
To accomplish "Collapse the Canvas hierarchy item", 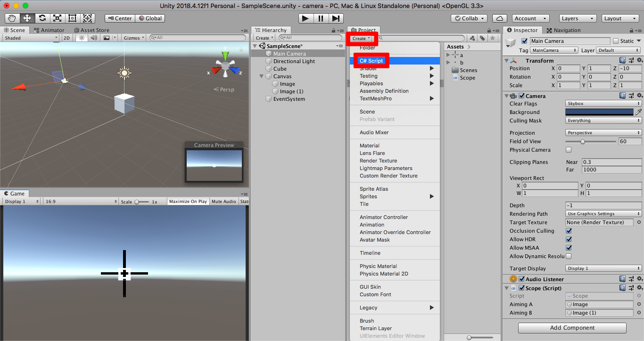I will tap(262, 76).
